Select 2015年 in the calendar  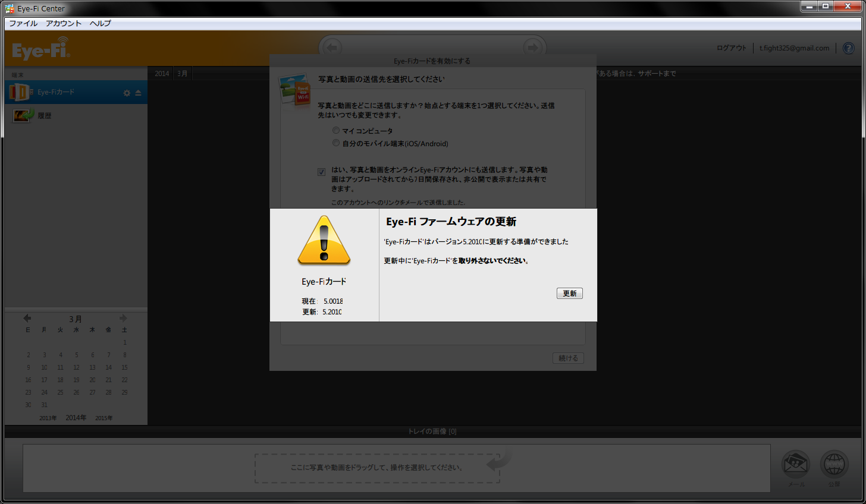pos(103,418)
